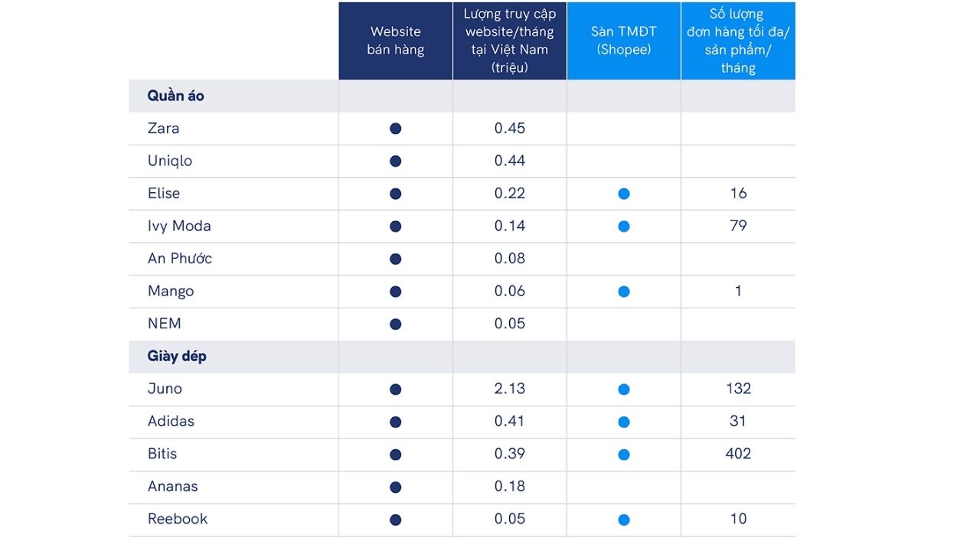Click Juno's 2.13 traffic value
Image resolution: width=980 pixels, height=551 pixels.
tap(510, 389)
